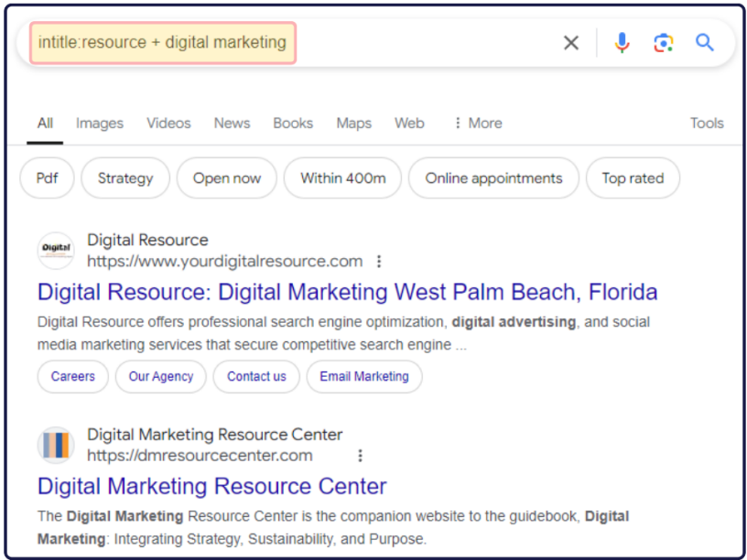This screenshot has height=560, width=747.
Task: Click the https://www.yourdigitalresource.com URL
Action: pos(225,262)
